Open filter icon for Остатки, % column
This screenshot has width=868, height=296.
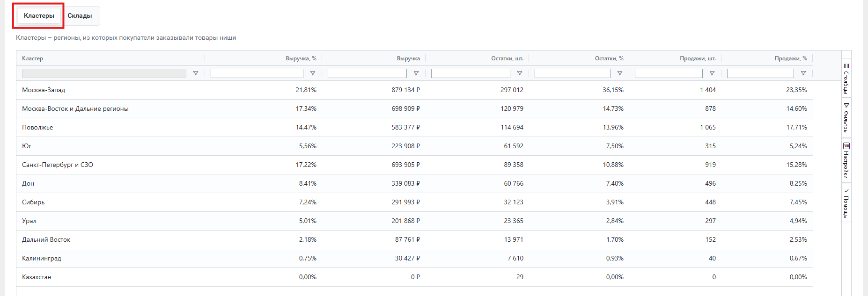pyautogui.click(x=620, y=73)
